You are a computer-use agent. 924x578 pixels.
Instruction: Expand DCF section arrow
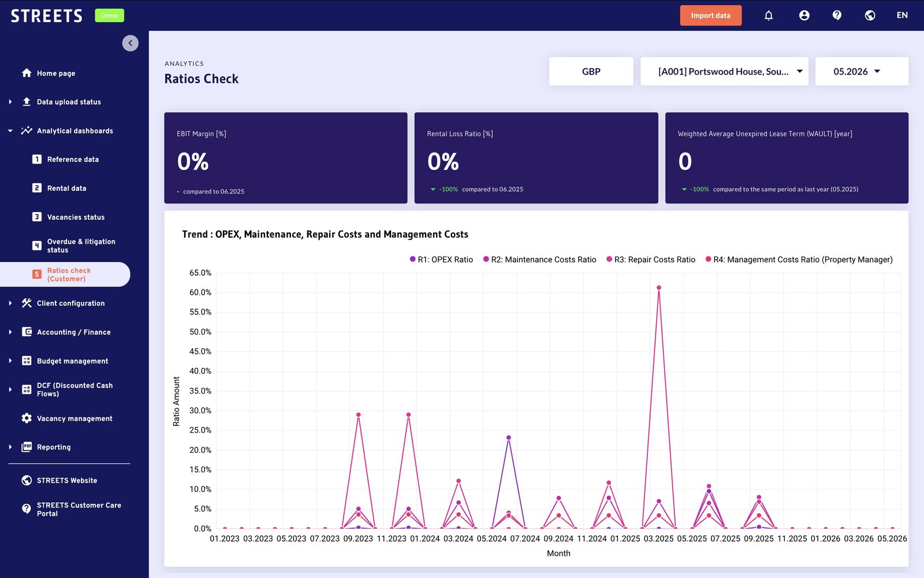click(x=10, y=390)
